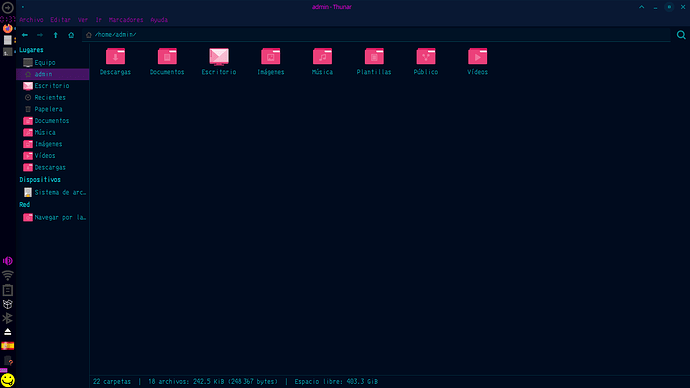Screen dimensions: 690x388
Task: Click the package box tray icon
Action: click(x=7, y=304)
